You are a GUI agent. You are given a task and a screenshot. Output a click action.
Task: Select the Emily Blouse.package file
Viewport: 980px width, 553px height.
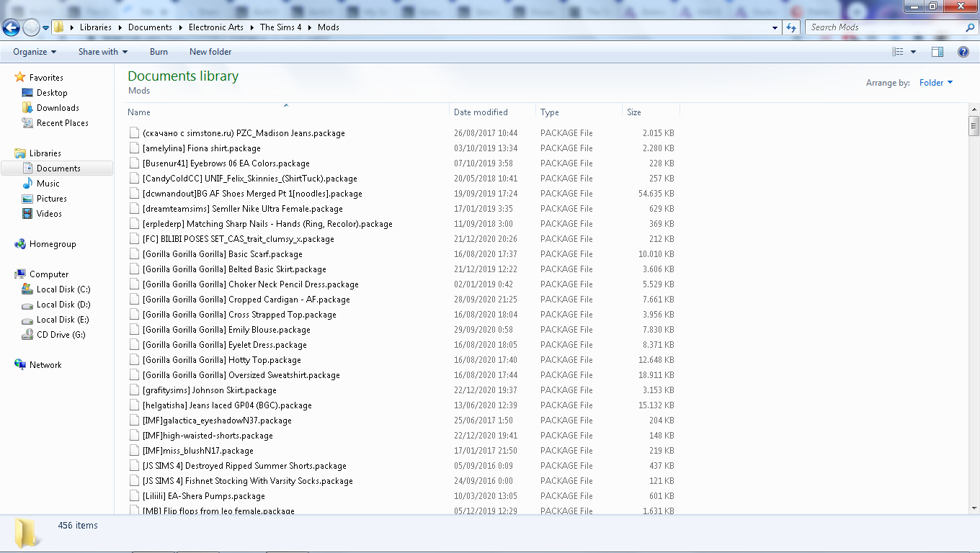click(x=226, y=330)
